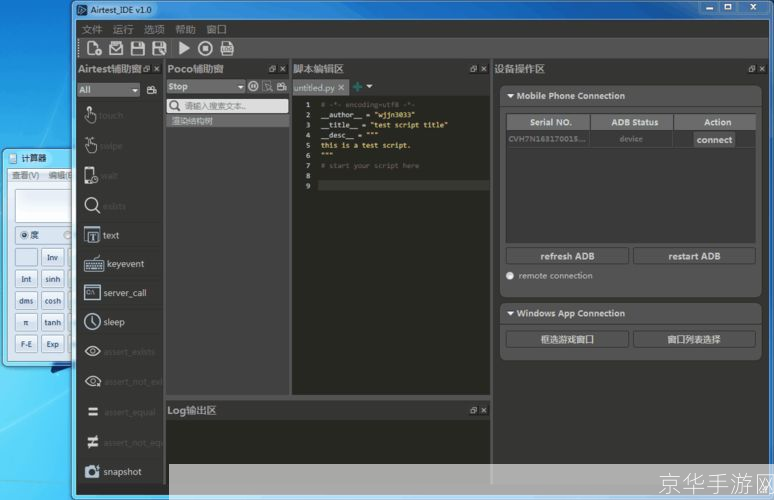Image resolution: width=774 pixels, height=500 pixels.
Task: Select the wait command icon
Action: click(x=91, y=175)
